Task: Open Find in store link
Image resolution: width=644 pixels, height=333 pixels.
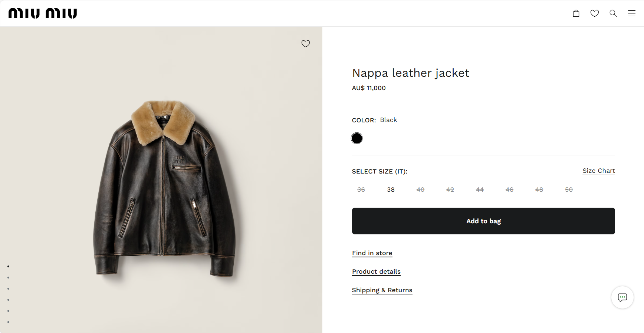Action: pyautogui.click(x=372, y=253)
